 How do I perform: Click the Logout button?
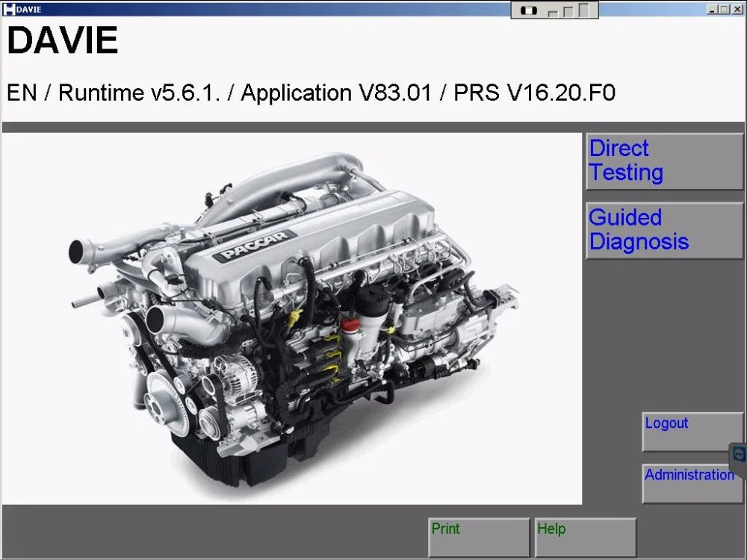[x=692, y=432]
